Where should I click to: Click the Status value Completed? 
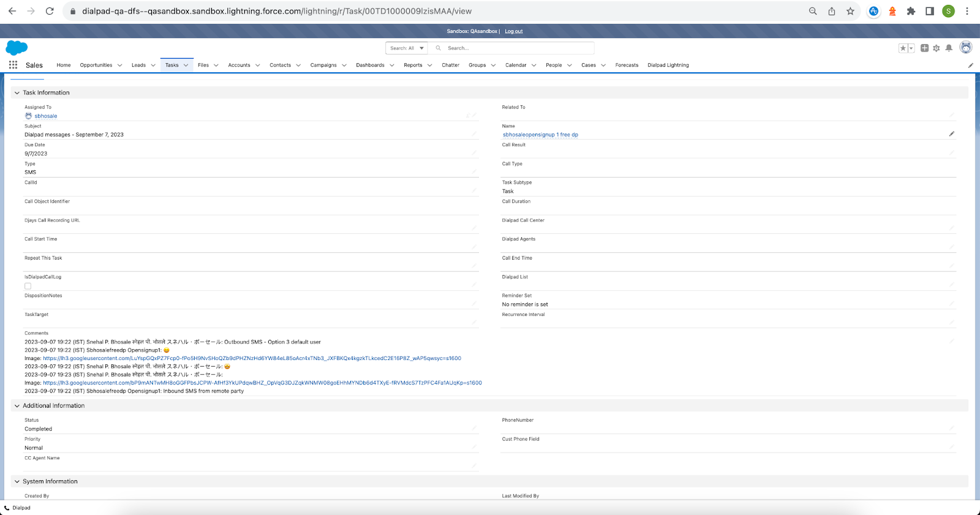click(38, 429)
